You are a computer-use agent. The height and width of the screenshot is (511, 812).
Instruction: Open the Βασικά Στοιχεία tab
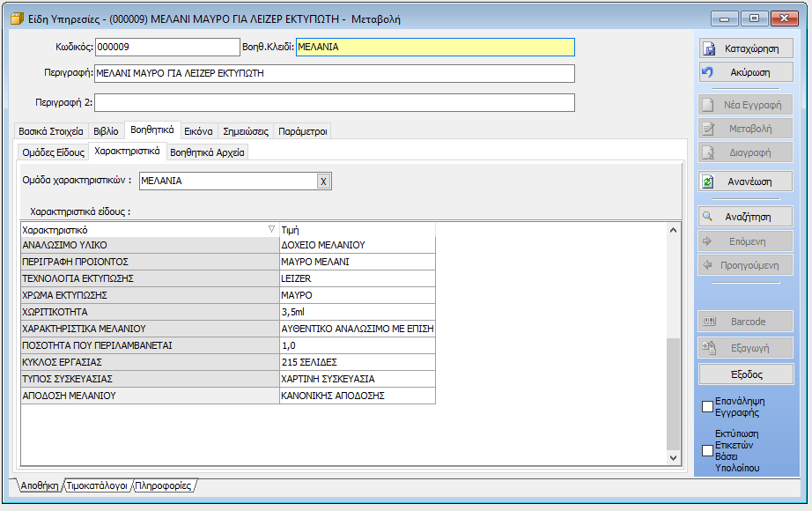point(51,131)
